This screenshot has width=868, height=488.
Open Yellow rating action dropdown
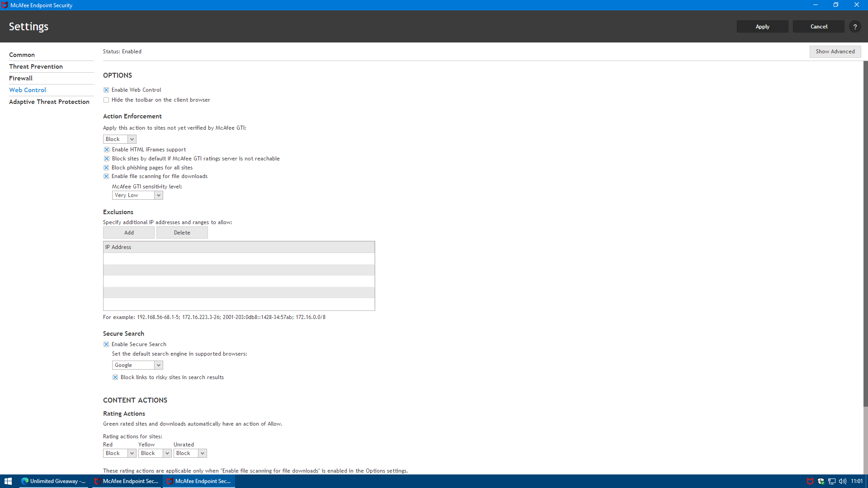(x=167, y=453)
